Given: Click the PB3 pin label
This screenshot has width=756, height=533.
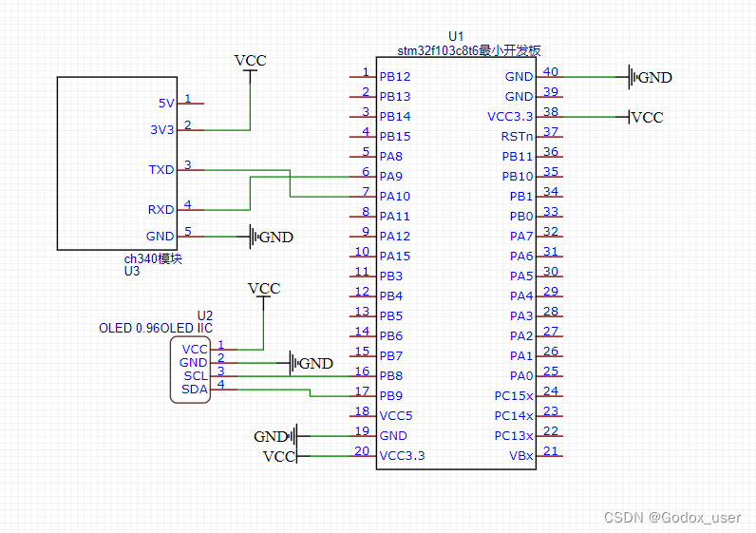Looking at the screenshot, I should (x=391, y=276).
